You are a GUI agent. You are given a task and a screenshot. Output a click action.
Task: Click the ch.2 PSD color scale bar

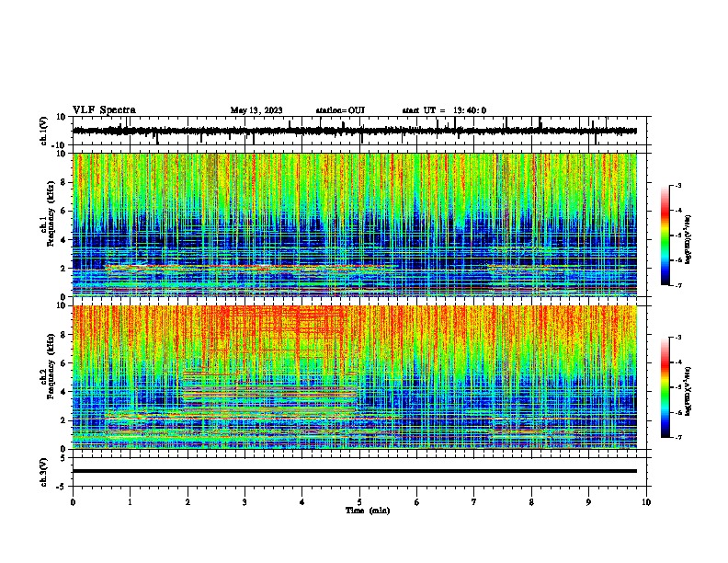point(665,387)
